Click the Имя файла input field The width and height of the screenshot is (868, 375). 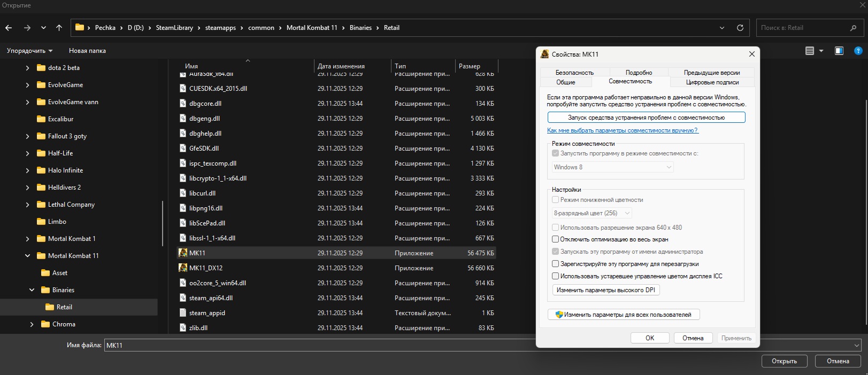point(482,346)
